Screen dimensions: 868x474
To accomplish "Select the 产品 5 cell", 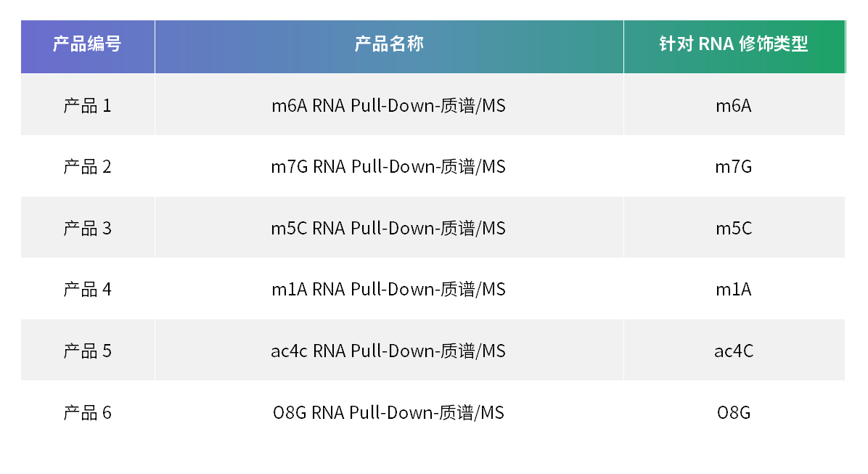I will point(87,351).
